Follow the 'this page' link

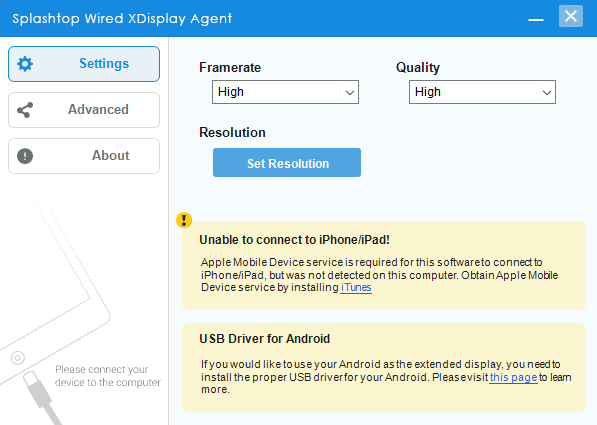click(x=513, y=377)
